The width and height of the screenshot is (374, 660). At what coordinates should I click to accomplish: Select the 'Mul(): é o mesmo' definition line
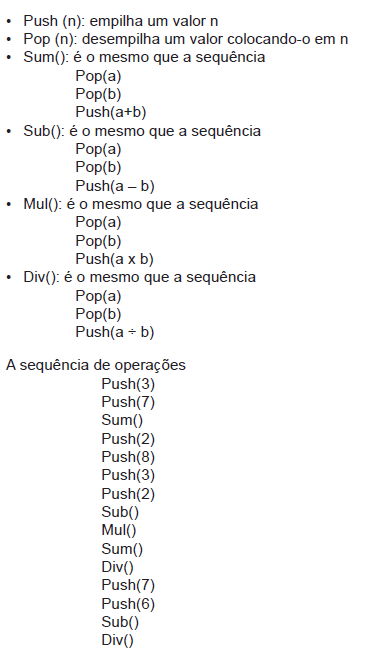pos(141,204)
